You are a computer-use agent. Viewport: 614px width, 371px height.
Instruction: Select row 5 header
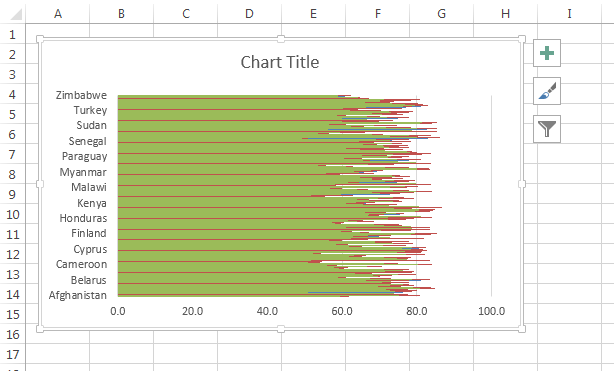[13, 114]
